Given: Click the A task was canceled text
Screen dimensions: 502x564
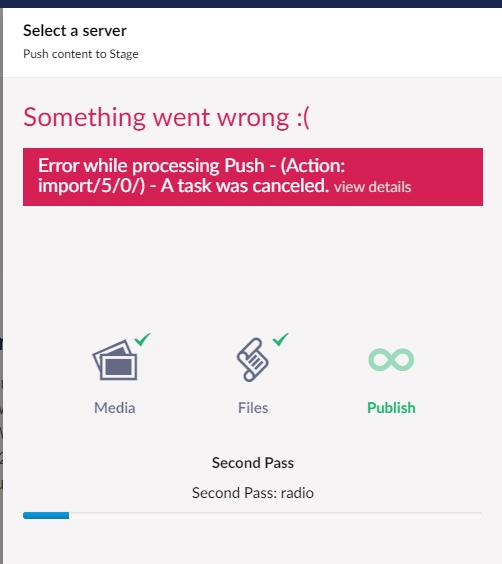Looking at the screenshot, I should [245, 186].
